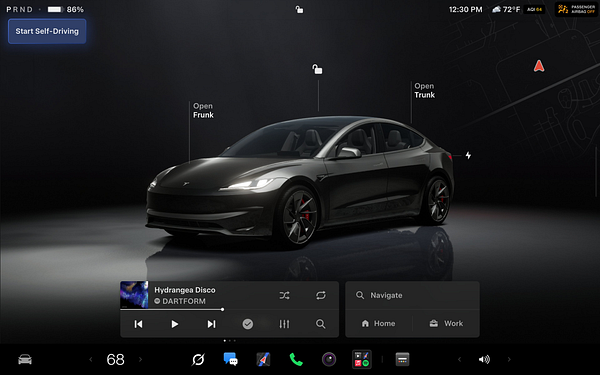Skip to the previous track
The image size is (600, 375).
(x=138, y=324)
